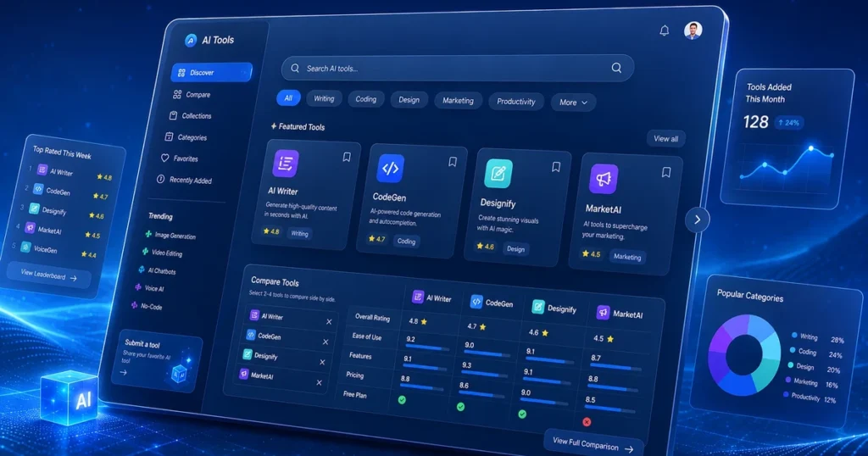Open Categories in the sidebar
868x456 pixels.
(x=186, y=137)
